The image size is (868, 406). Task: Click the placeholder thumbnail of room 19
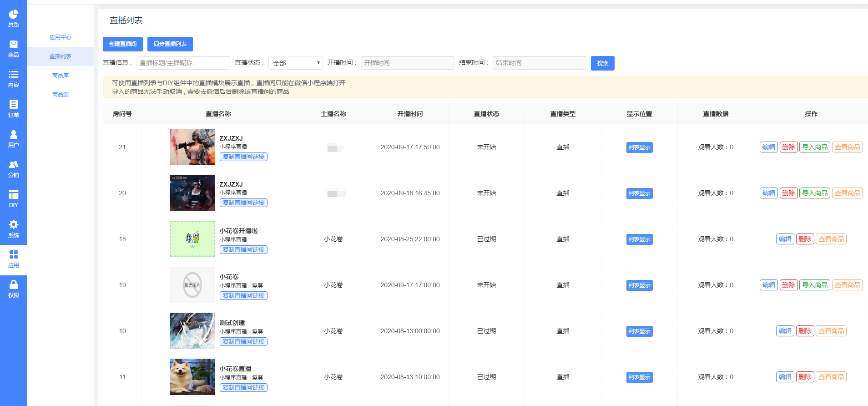tap(192, 285)
